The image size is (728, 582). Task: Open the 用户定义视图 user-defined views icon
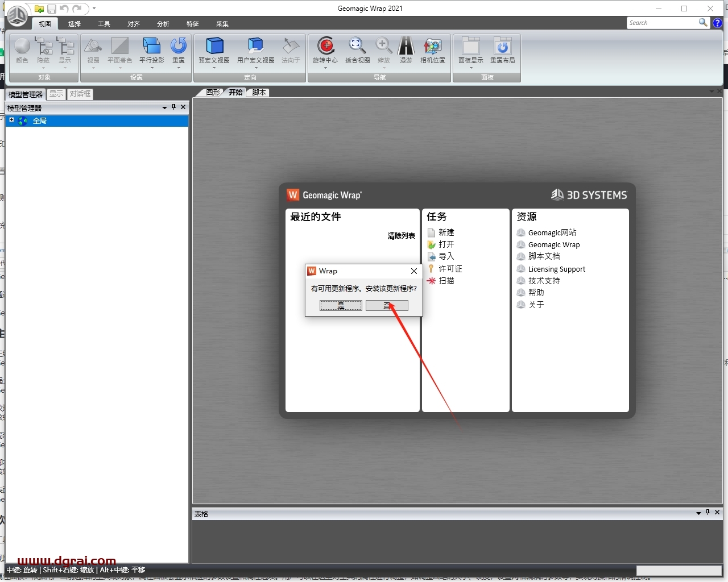255,47
